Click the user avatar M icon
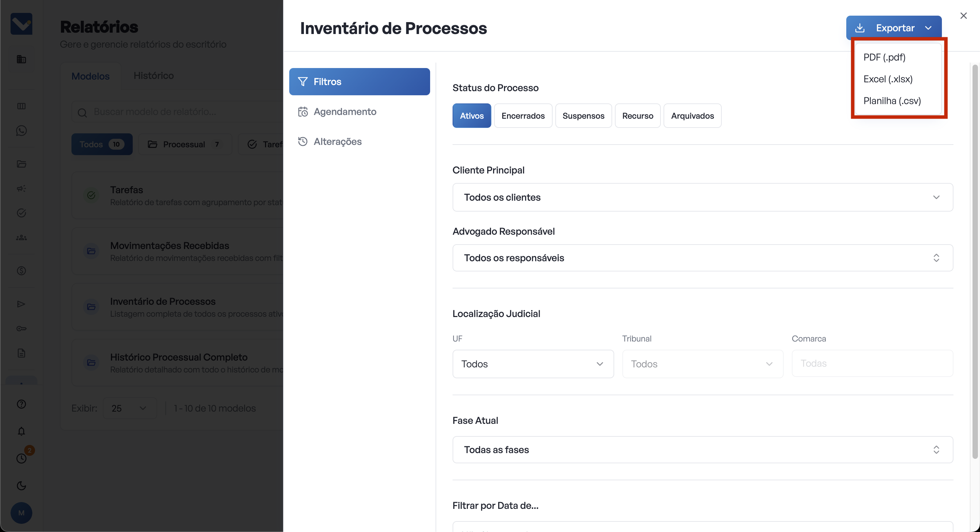This screenshot has height=532, width=980. (21, 513)
